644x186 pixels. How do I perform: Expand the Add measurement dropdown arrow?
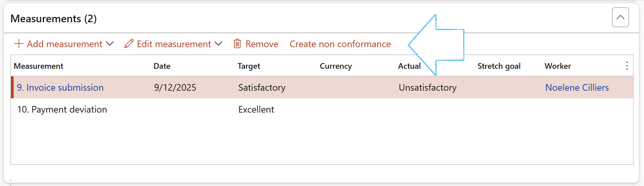110,44
